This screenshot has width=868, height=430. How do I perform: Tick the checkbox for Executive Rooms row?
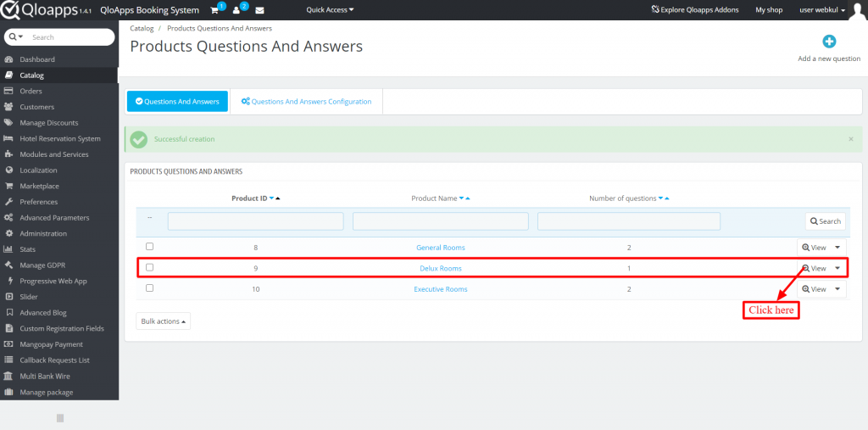point(149,288)
